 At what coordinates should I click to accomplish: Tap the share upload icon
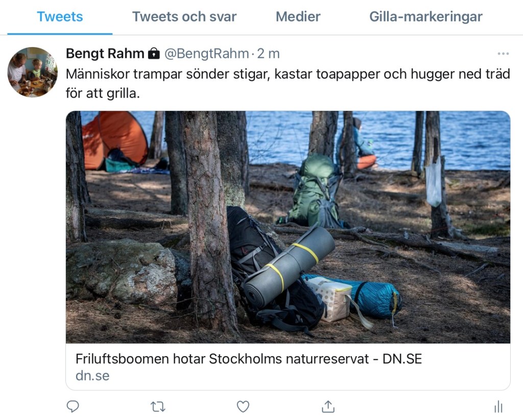[328, 406]
